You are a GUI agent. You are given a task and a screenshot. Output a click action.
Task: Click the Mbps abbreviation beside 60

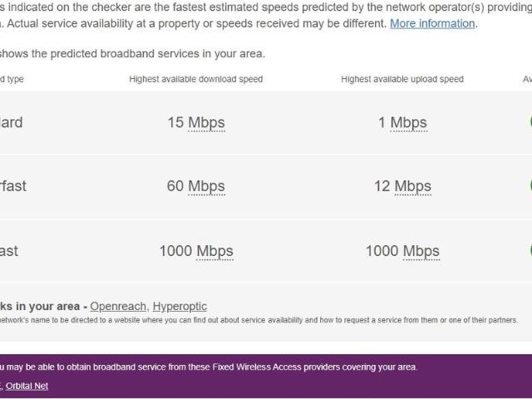[x=206, y=186]
